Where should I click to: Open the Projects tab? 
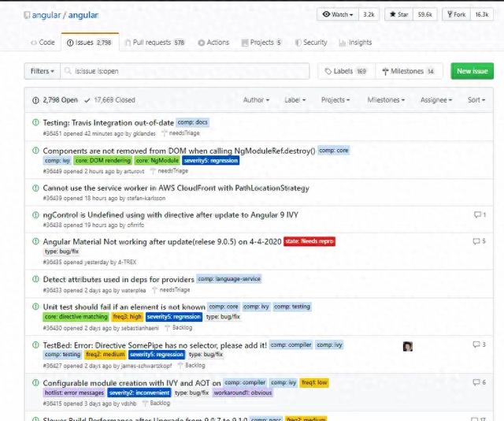point(261,43)
